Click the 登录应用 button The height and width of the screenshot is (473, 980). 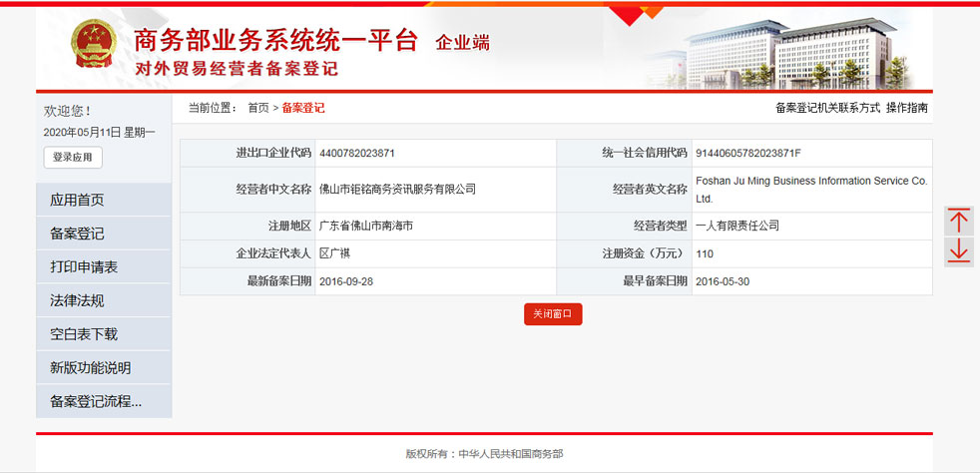click(73, 158)
